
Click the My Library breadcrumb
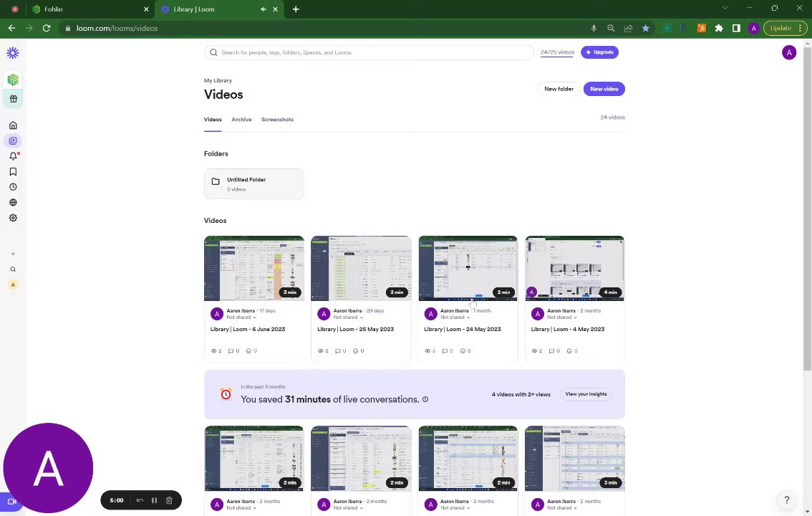pos(218,81)
